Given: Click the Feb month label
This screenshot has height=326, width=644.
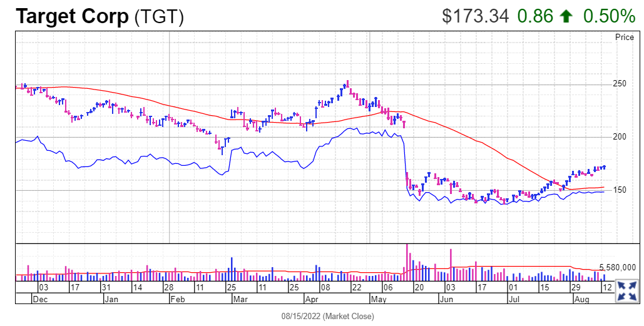Looking at the screenshot, I should click(x=178, y=299).
